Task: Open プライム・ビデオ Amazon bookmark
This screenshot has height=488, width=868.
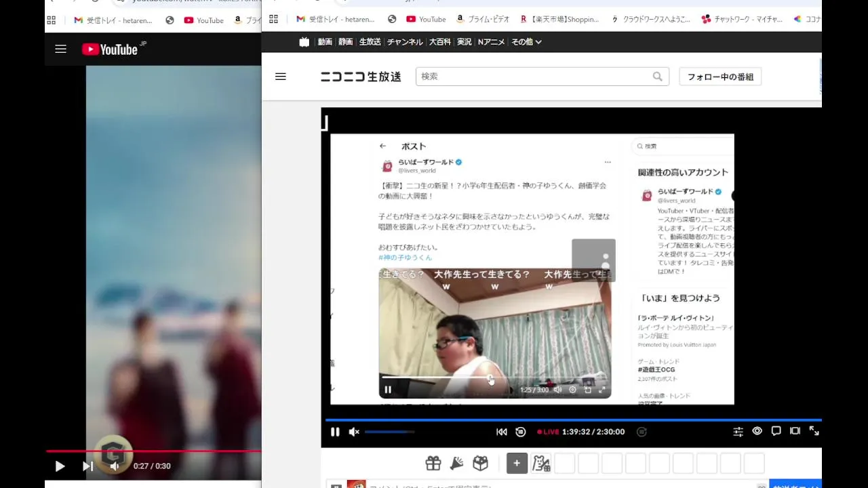Action: coord(483,19)
